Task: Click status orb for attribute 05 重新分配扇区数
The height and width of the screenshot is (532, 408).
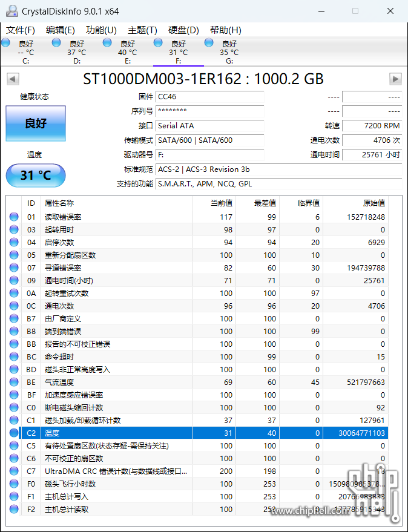Action: [x=14, y=255]
